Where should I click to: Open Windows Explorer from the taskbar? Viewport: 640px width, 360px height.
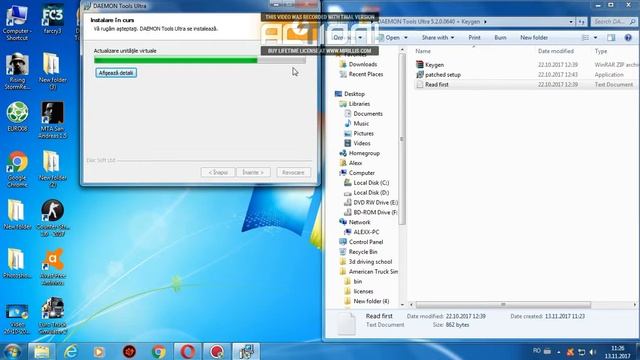pyautogui.click(x=41, y=351)
